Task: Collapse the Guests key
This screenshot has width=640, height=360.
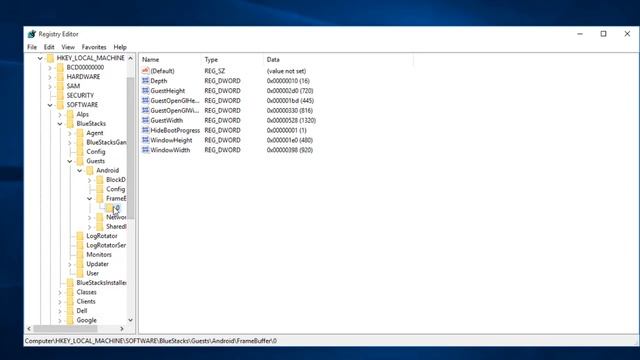Action: pyautogui.click(x=69, y=162)
